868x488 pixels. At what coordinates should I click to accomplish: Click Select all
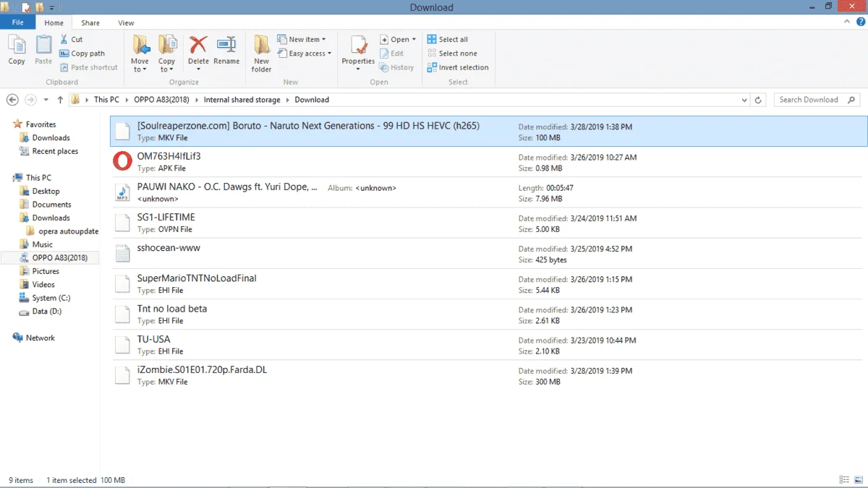pos(447,40)
